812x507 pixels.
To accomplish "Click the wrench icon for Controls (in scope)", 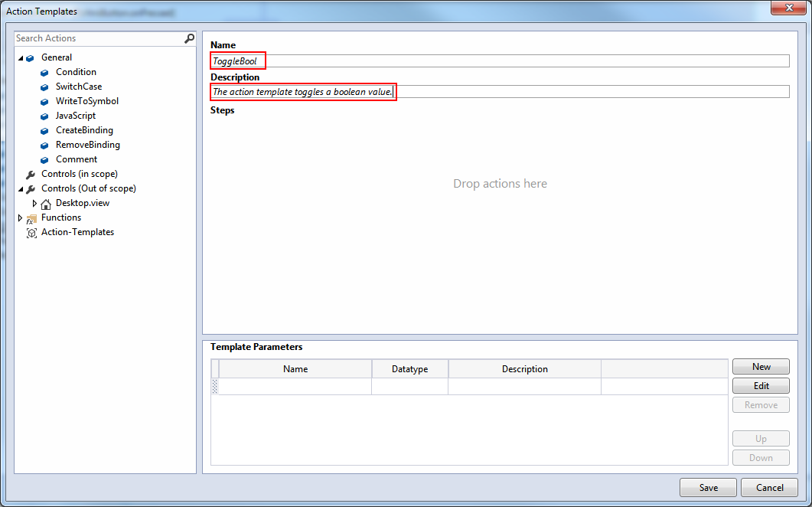I will (31, 175).
